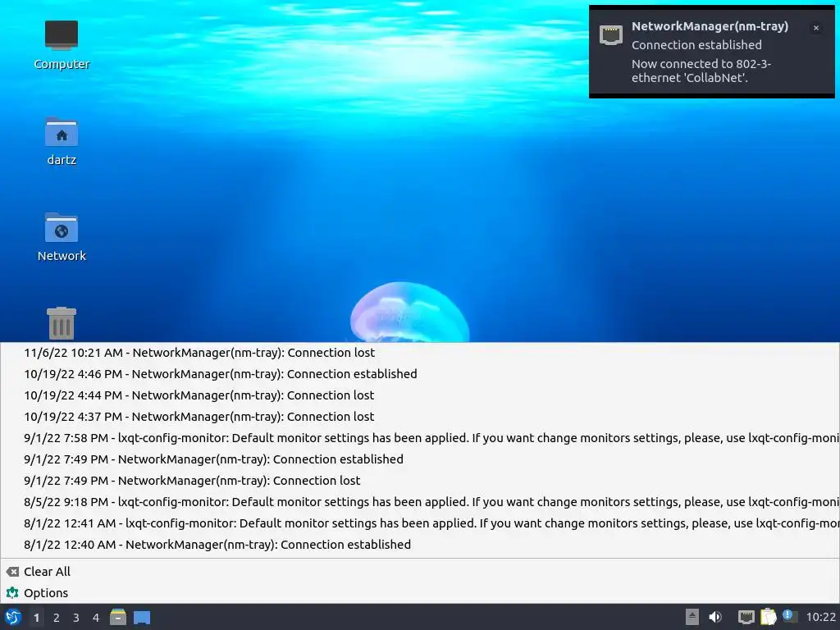Open the Lubuntu application menu
The image size is (840, 630).
13,617
